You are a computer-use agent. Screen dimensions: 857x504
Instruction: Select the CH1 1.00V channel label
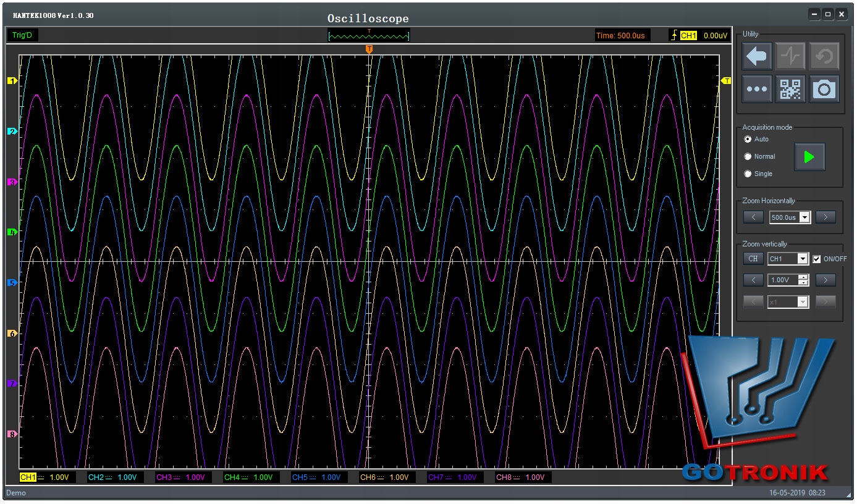pos(48,477)
